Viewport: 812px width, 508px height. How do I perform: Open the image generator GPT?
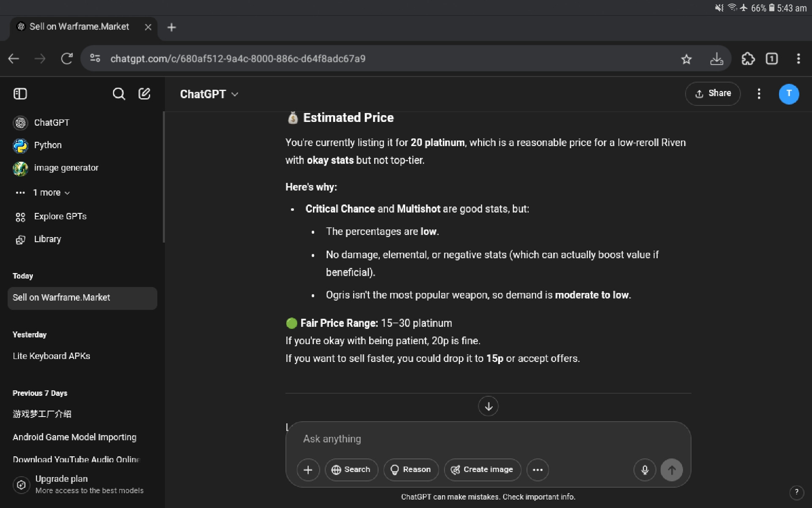[82, 168]
